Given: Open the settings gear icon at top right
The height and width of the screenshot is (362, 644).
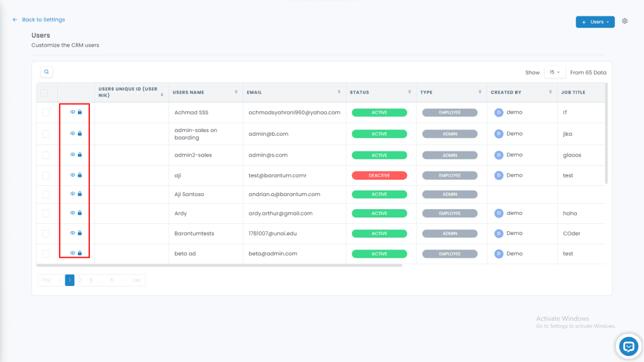Looking at the screenshot, I should (x=625, y=21).
